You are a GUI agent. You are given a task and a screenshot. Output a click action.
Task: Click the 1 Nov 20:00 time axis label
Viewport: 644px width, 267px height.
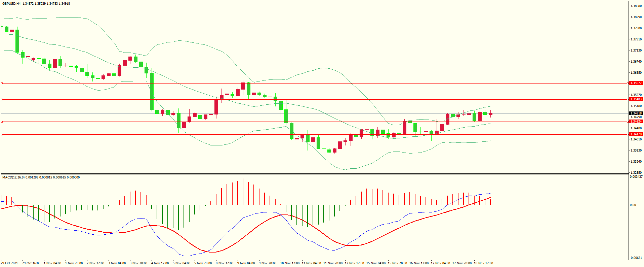(x=74, y=263)
